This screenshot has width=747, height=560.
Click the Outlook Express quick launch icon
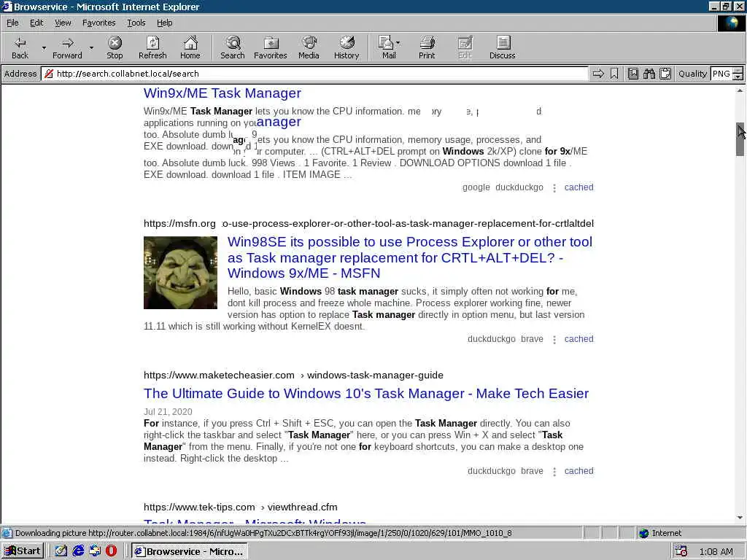point(95,551)
